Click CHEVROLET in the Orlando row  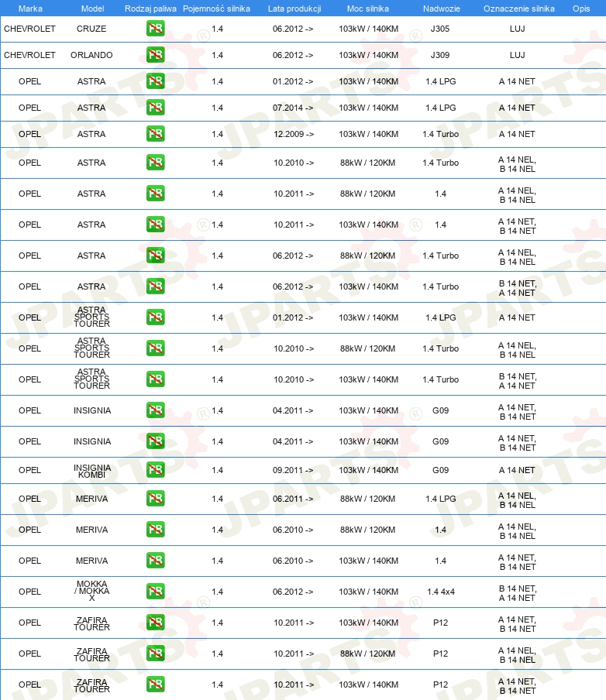click(x=30, y=55)
